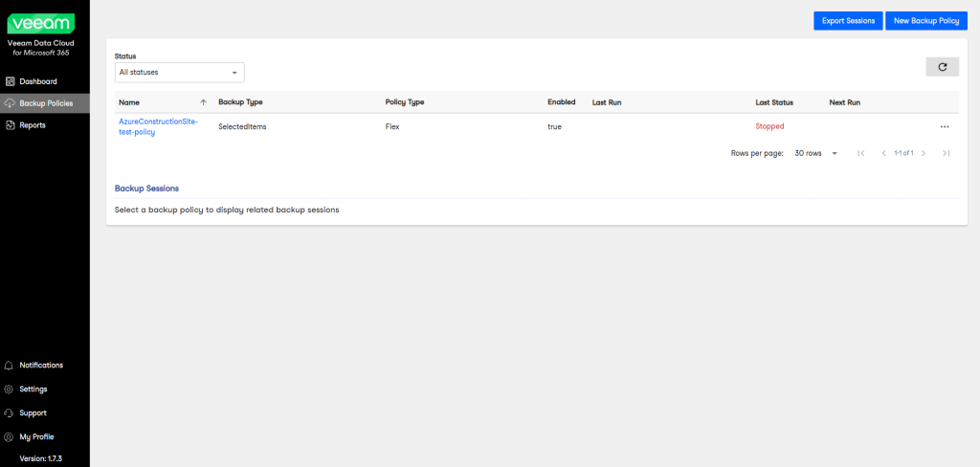The height and width of the screenshot is (467, 980).
Task: Go to last page of results
Action: tap(947, 153)
